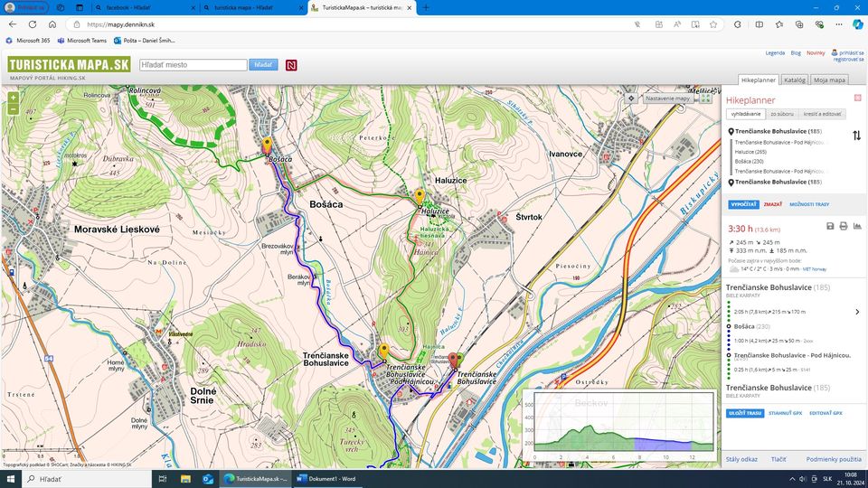Switch to Dokument1 - Word taskbar window
Viewport: 868px width, 488px height.
[x=326, y=479]
